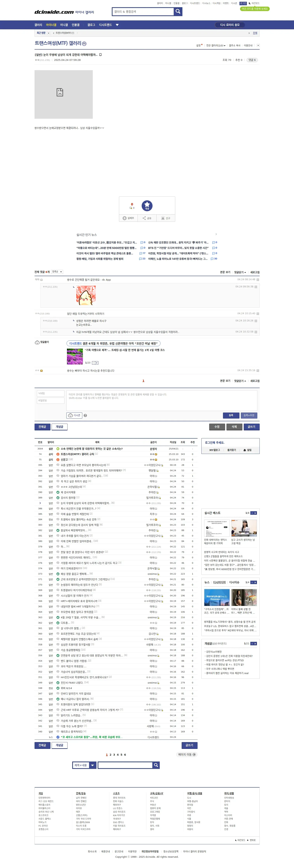Click the 등록 comment submit button
The height and width of the screenshot is (868, 294).
pos(231,415)
